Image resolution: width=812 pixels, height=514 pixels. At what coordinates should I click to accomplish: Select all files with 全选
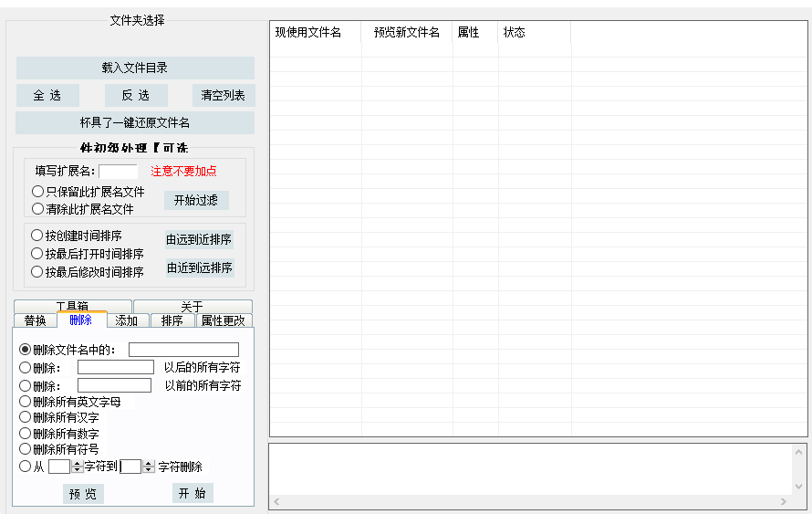(x=47, y=95)
